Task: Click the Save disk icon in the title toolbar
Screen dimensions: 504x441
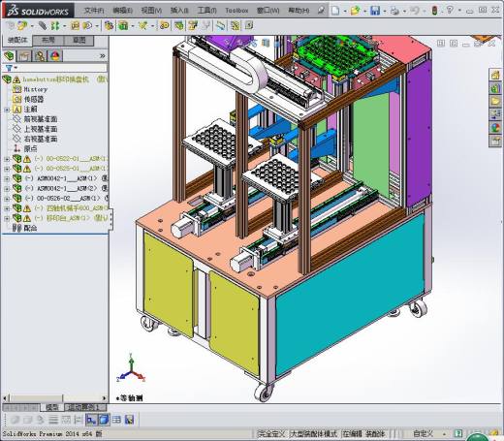Action: 375,11
